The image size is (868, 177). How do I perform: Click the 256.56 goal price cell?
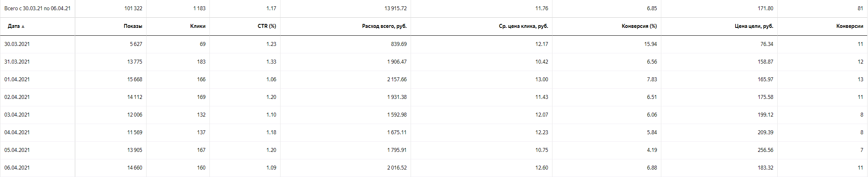pos(765,150)
